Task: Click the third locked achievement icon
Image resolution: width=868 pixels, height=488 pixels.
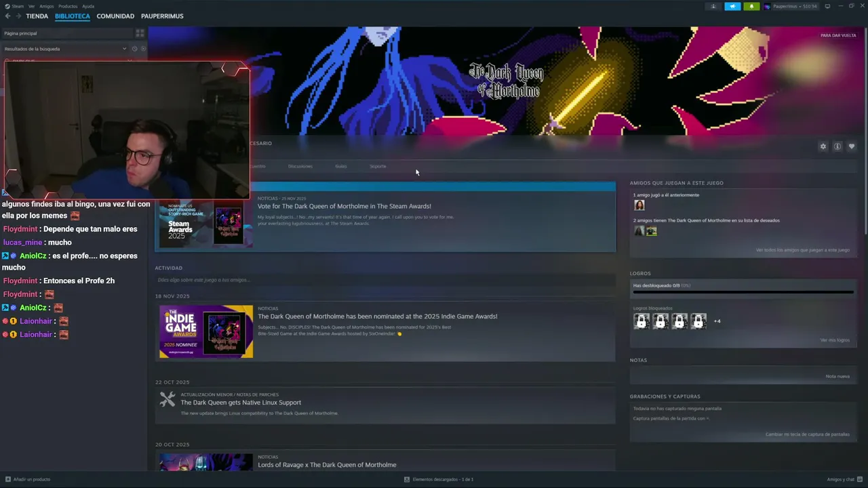Action: (679, 321)
